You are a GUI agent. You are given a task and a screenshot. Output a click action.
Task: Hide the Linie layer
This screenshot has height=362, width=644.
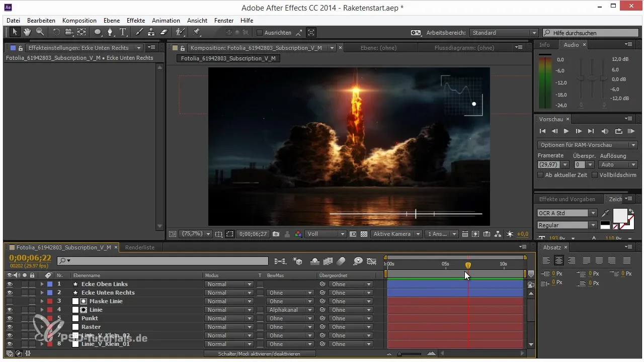coord(9,310)
